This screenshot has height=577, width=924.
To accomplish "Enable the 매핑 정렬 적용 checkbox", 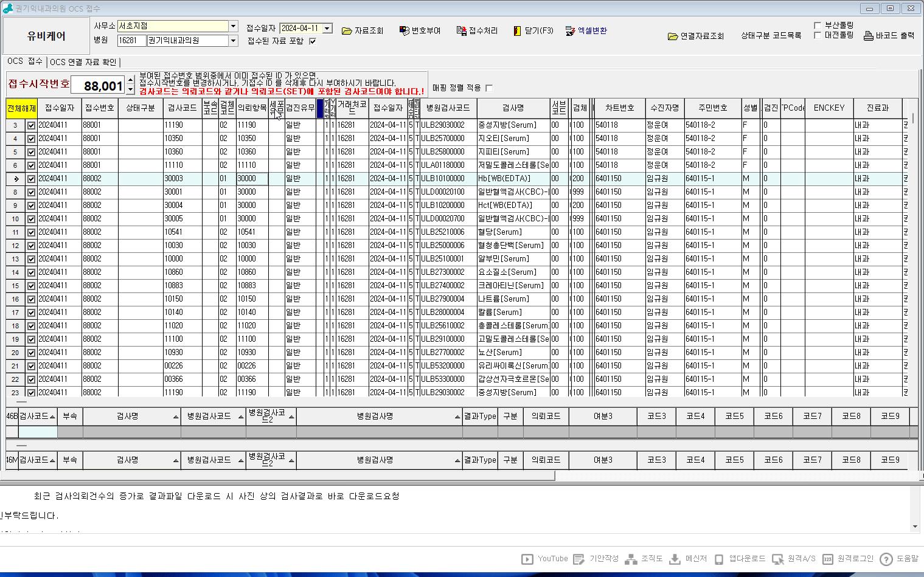I will [489, 88].
